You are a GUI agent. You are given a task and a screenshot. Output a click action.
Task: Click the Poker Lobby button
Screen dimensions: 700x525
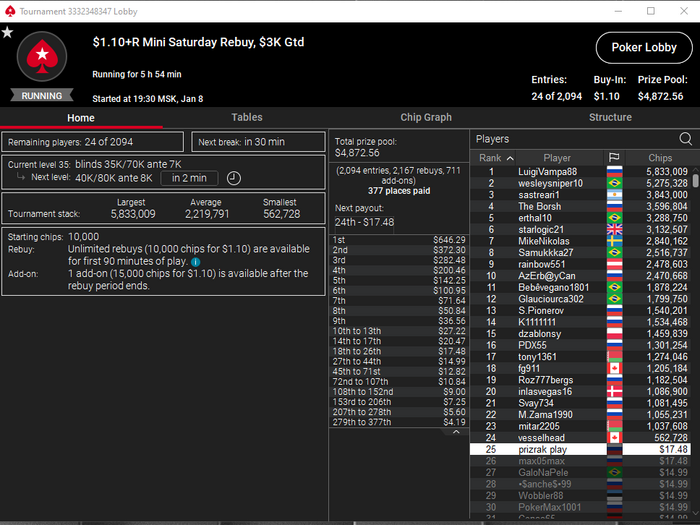click(644, 47)
